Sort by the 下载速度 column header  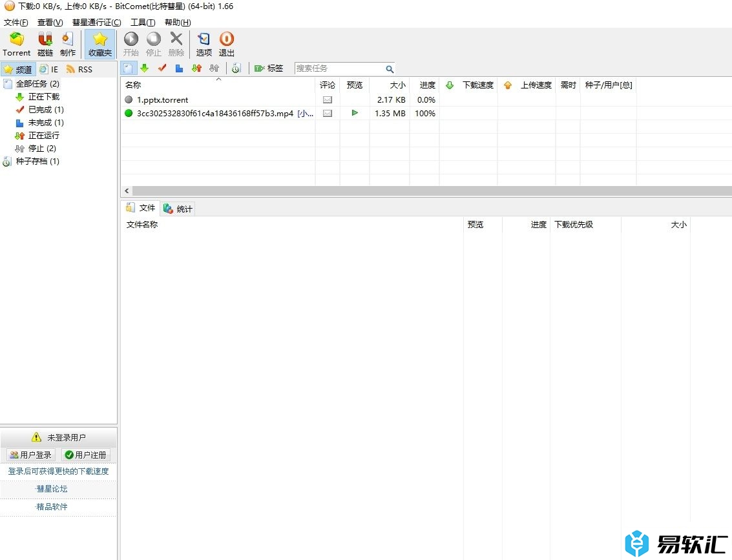468,85
